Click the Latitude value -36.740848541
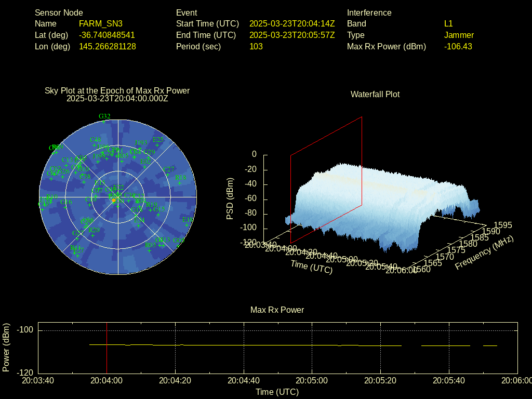The image size is (532, 399). tap(107, 35)
